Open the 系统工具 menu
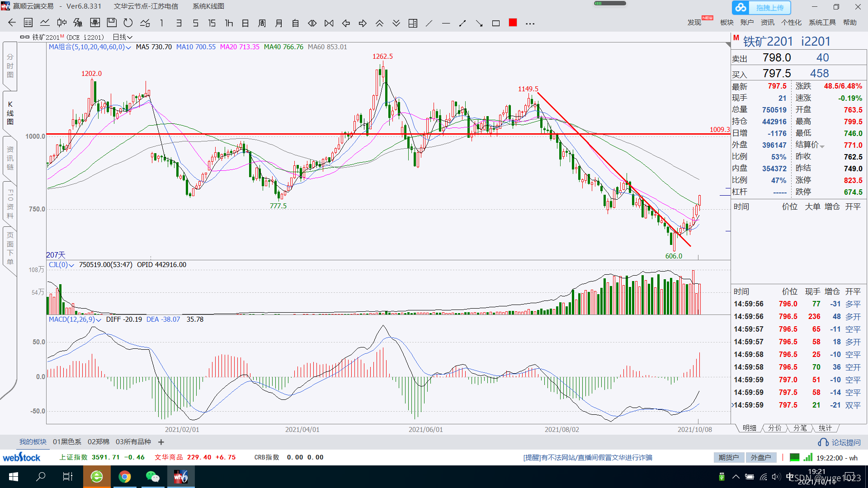Screen dimensions: 868x488 [822, 23]
